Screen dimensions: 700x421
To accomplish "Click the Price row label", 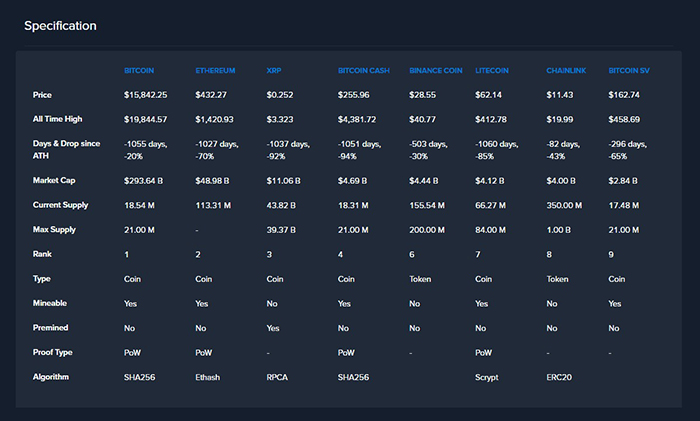I will pos(42,95).
